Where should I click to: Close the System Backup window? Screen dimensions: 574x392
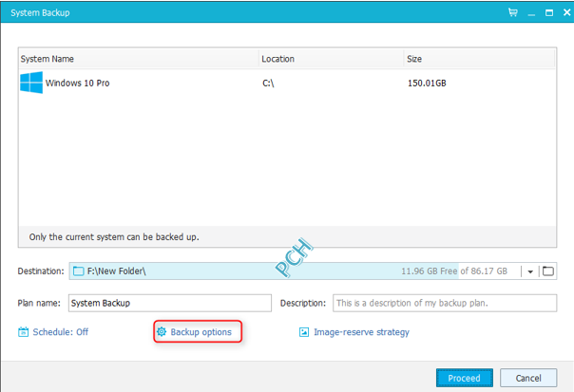(x=566, y=12)
